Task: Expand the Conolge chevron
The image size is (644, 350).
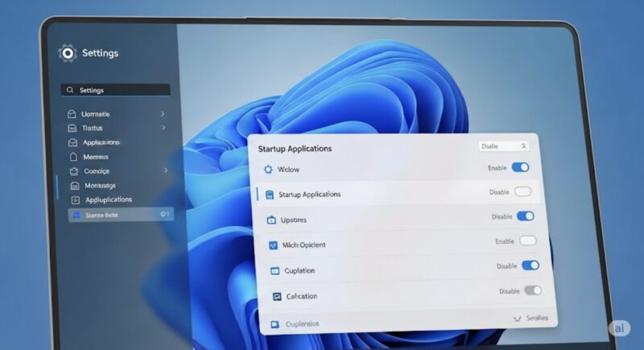Action: [166, 170]
